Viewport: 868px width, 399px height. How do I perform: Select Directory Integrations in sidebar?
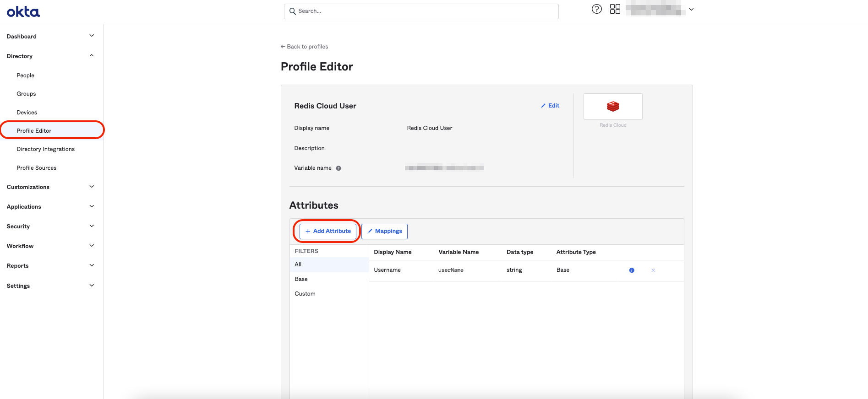click(46, 149)
